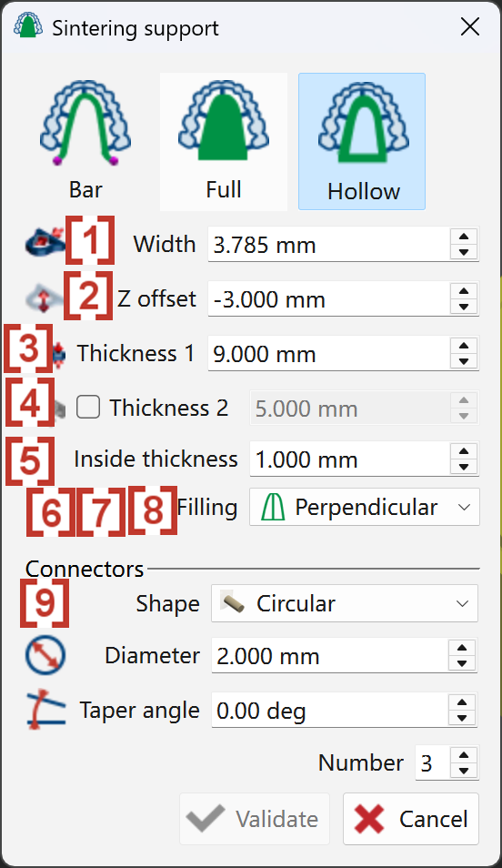
Task: Increase Width with up stepper arrow
Action: click(464, 237)
